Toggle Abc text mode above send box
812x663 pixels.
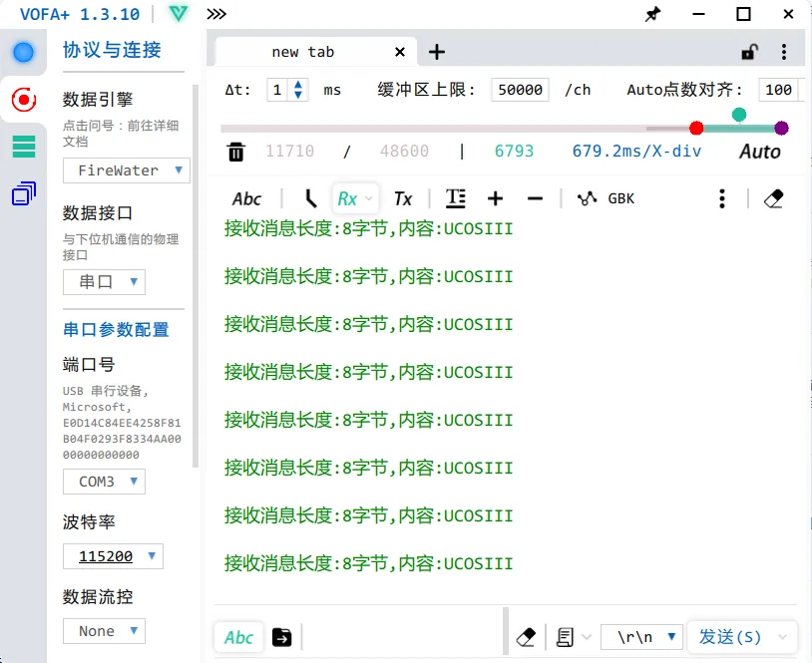tap(238, 637)
